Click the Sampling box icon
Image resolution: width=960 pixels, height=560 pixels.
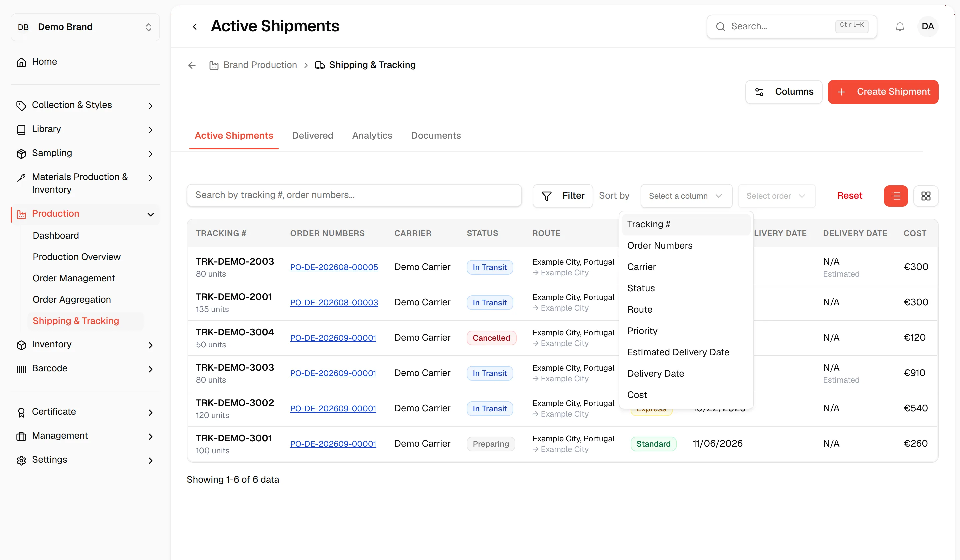click(x=21, y=154)
